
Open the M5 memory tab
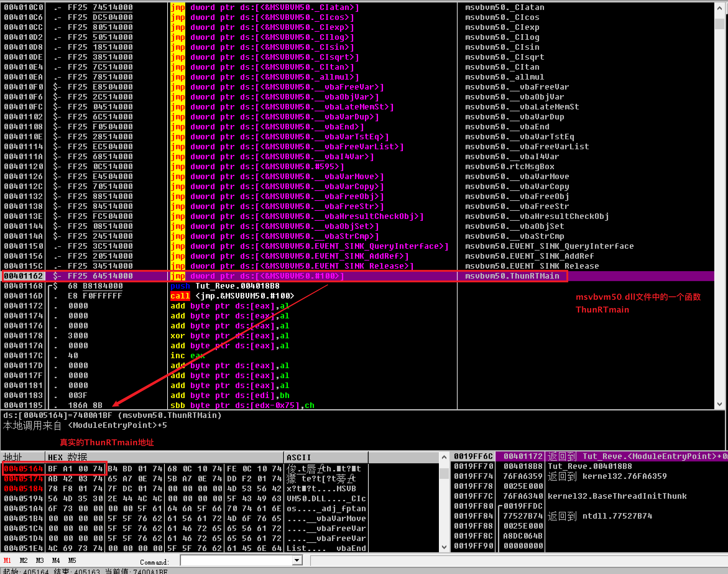(x=72, y=560)
